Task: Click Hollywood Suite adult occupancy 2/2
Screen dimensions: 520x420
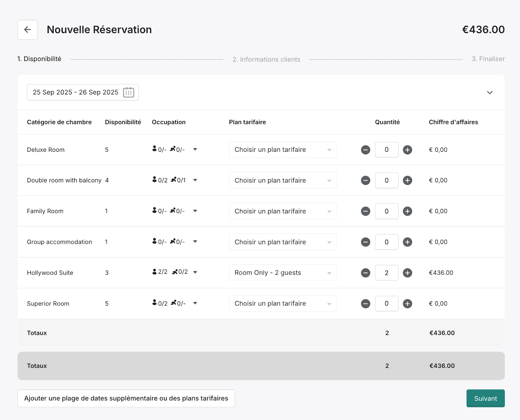Action: point(160,272)
